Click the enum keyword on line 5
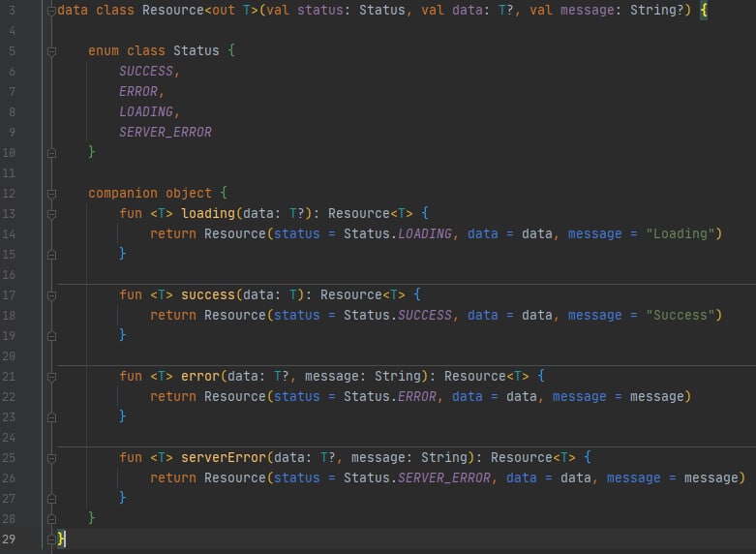Viewport: 756px width, 554px height. coord(104,50)
